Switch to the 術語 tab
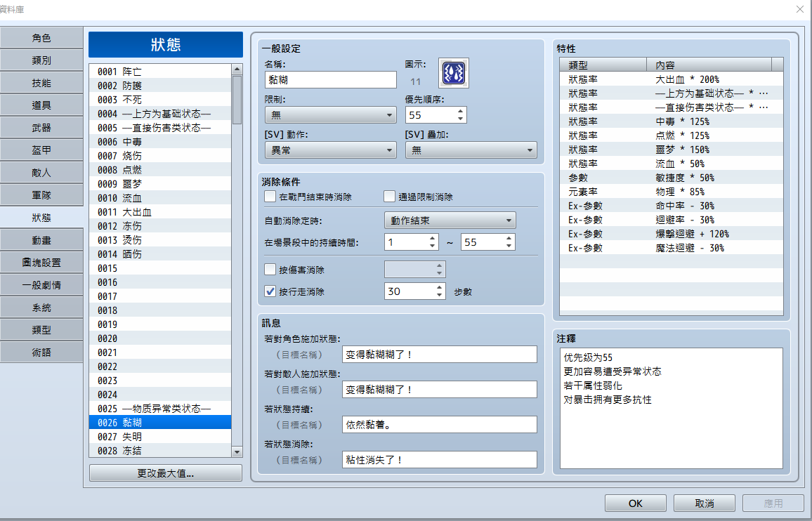Image resolution: width=812 pixels, height=521 pixels. point(41,352)
